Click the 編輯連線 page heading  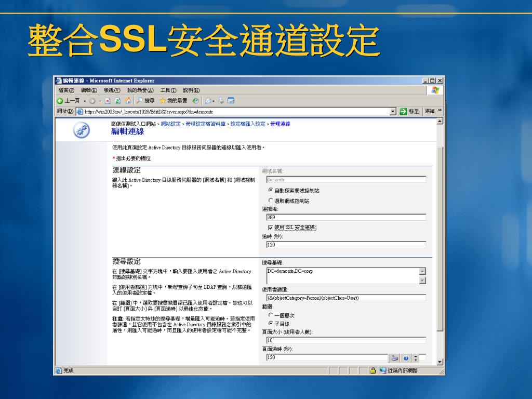coord(128,131)
